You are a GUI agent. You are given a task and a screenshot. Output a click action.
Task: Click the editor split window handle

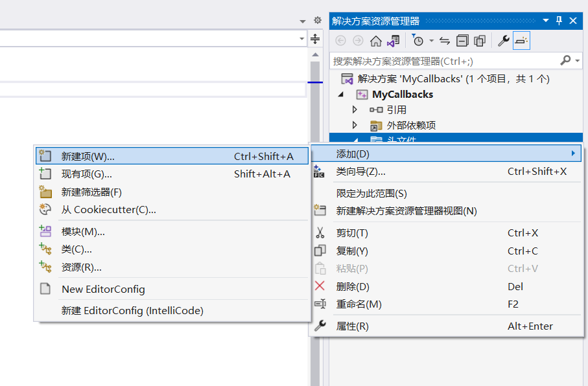pos(315,39)
